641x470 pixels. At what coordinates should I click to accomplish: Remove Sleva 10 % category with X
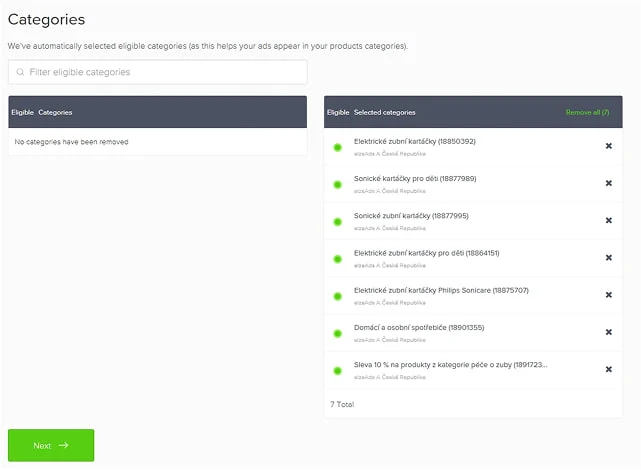pyautogui.click(x=608, y=369)
